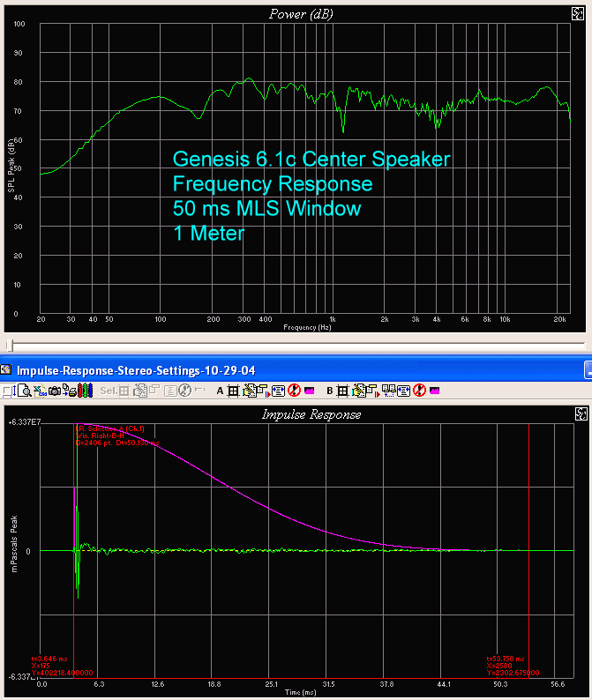
Task: Click the Power (dB) graph corner options icon
Action: click(577, 13)
